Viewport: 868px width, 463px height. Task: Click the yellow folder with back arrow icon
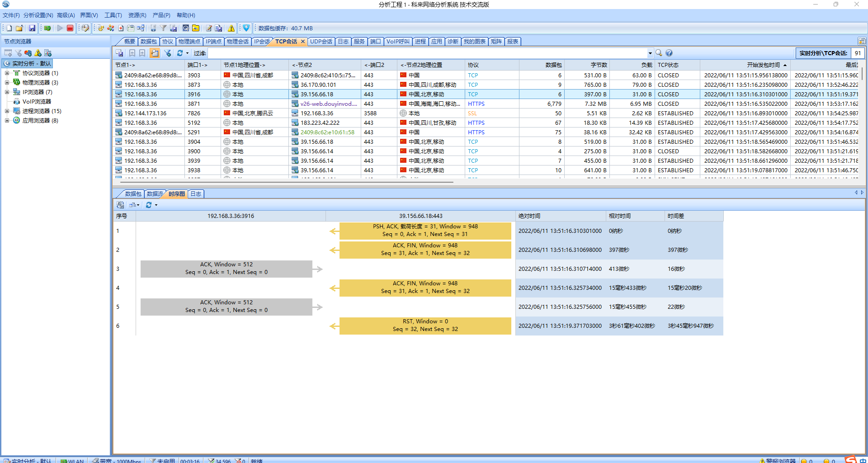pos(196,28)
